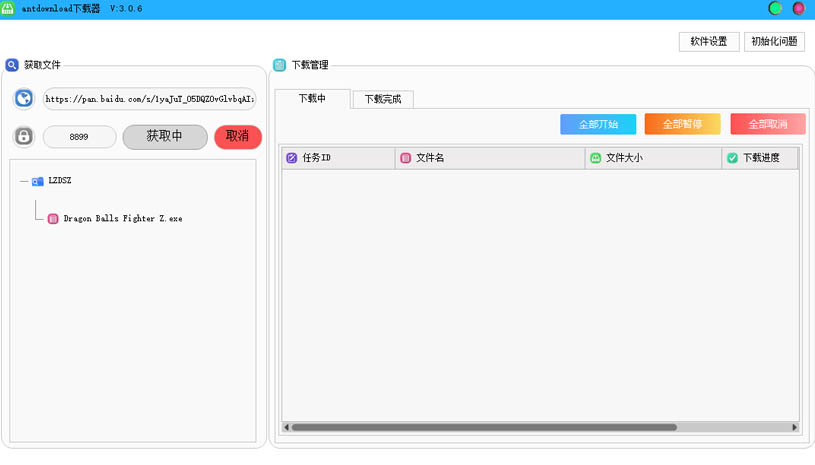Click the extraction code field showing 8899

[79, 137]
